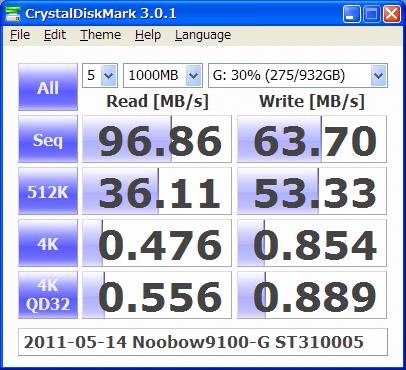Click the 512K read value 36.11
This screenshot has height=370, width=406.
click(157, 191)
